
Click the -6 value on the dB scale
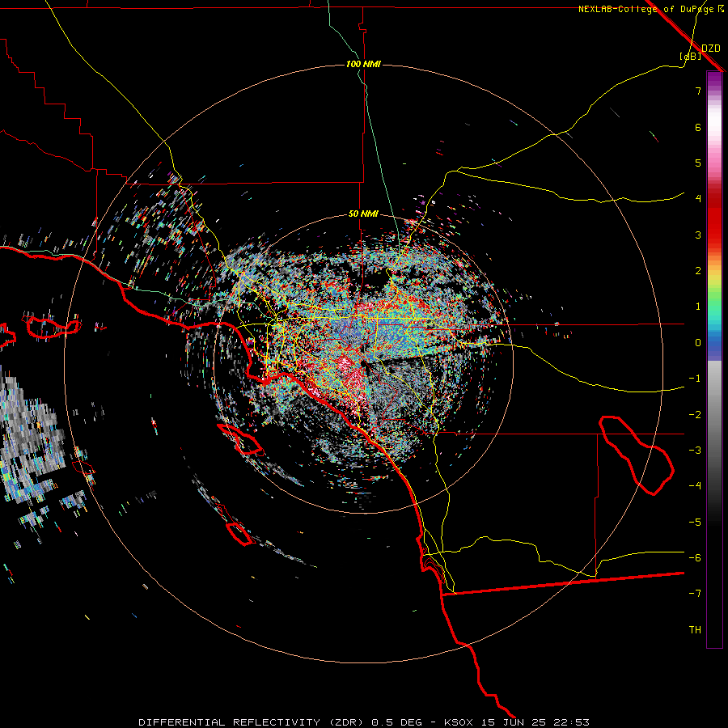coord(695,558)
